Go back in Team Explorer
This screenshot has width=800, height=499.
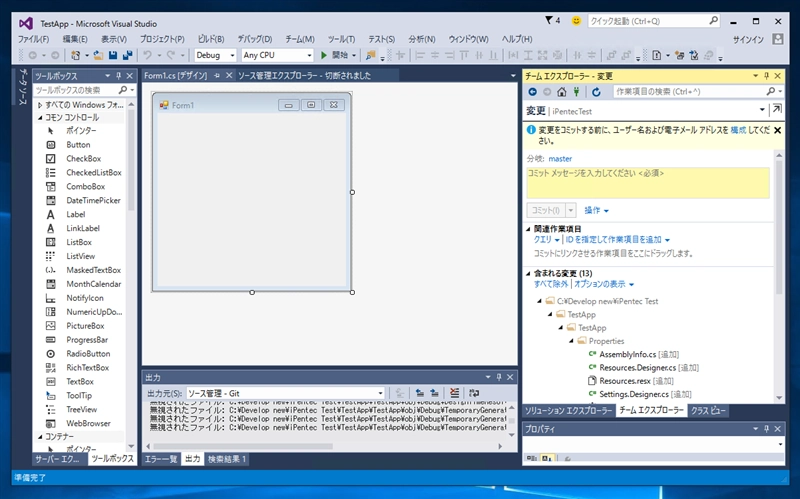pos(533,92)
